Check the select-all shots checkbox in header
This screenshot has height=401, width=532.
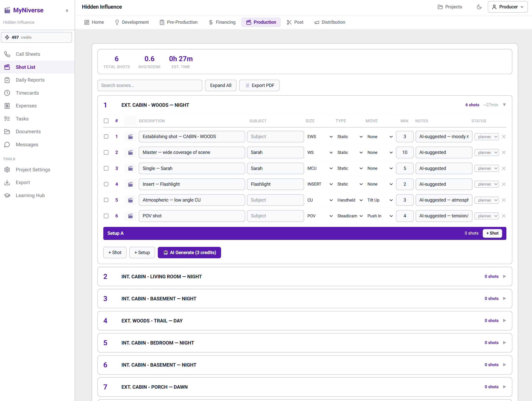(106, 121)
